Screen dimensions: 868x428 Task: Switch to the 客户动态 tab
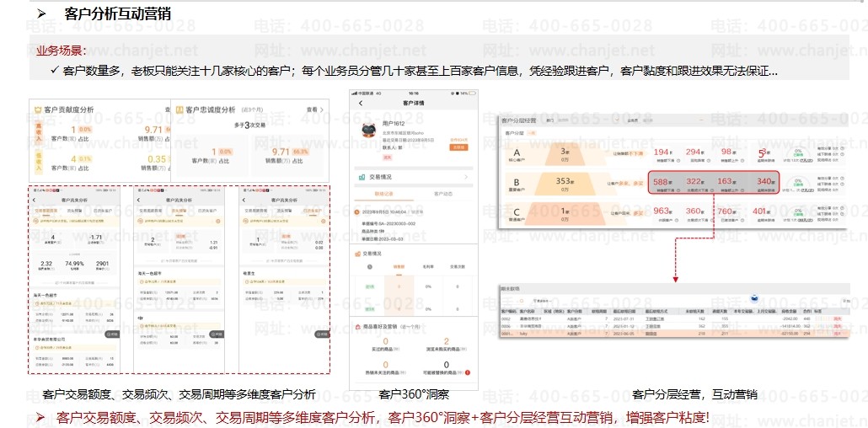(x=444, y=195)
